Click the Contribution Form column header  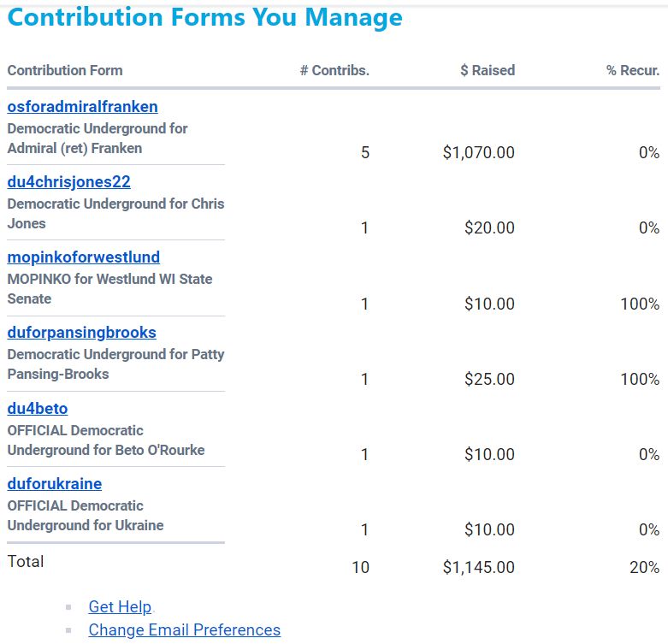point(65,71)
